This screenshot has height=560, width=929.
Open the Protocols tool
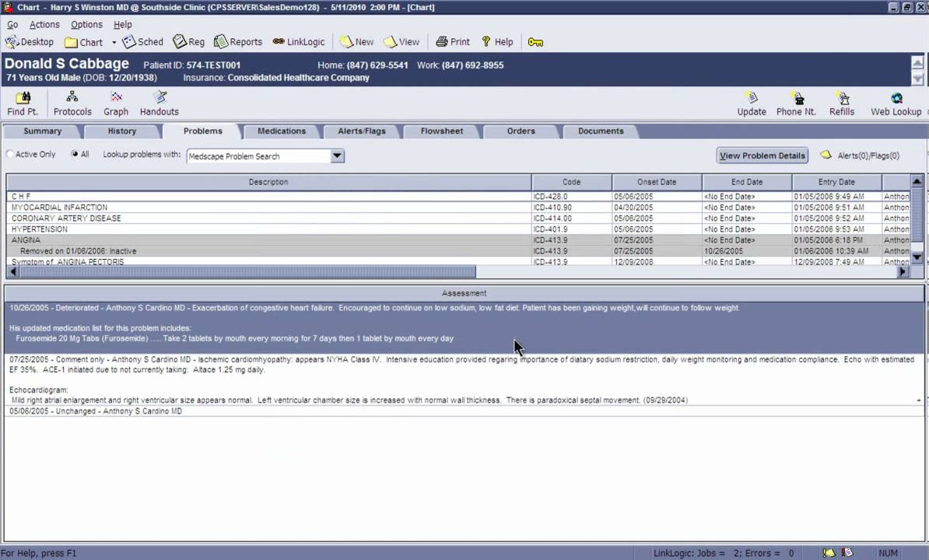tap(72, 103)
